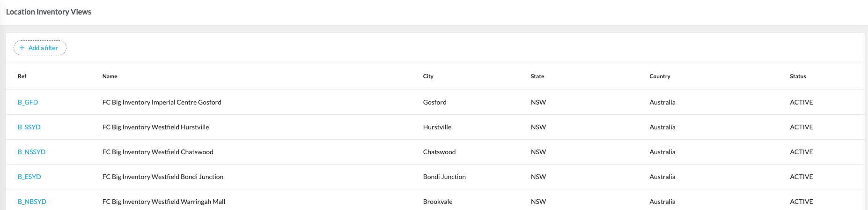The height and width of the screenshot is (210, 868).
Task: Click the State column header
Action: pos(537,76)
